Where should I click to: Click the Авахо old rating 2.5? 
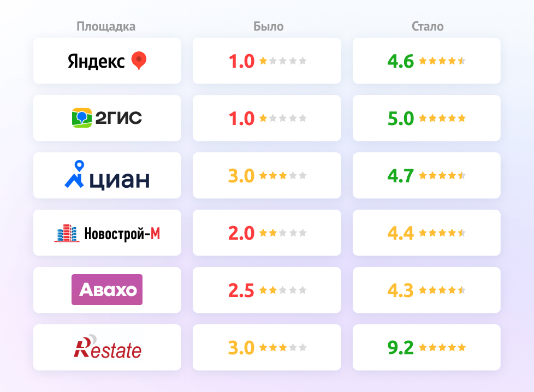coord(241,290)
